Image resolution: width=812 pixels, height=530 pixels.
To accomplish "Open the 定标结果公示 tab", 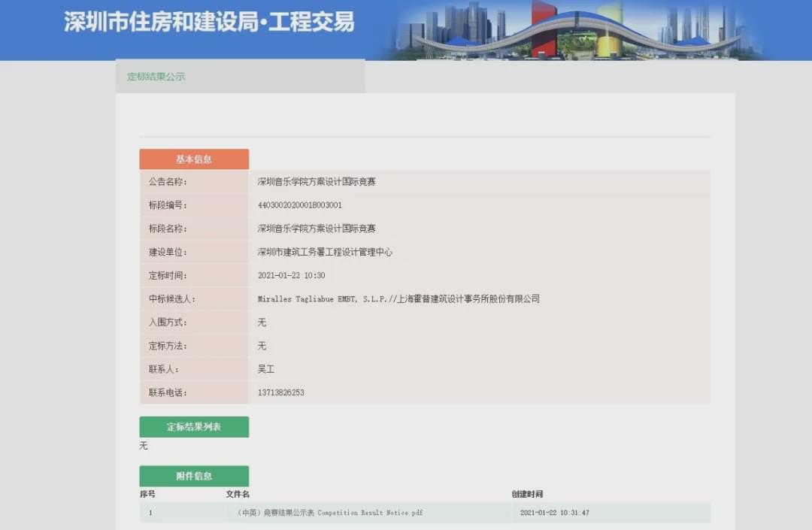I will click(x=156, y=77).
